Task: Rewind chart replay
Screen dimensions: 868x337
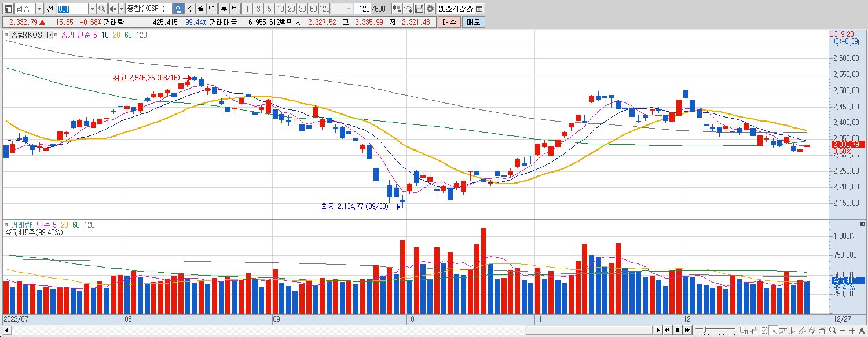Action: click(x=667, y=330)
